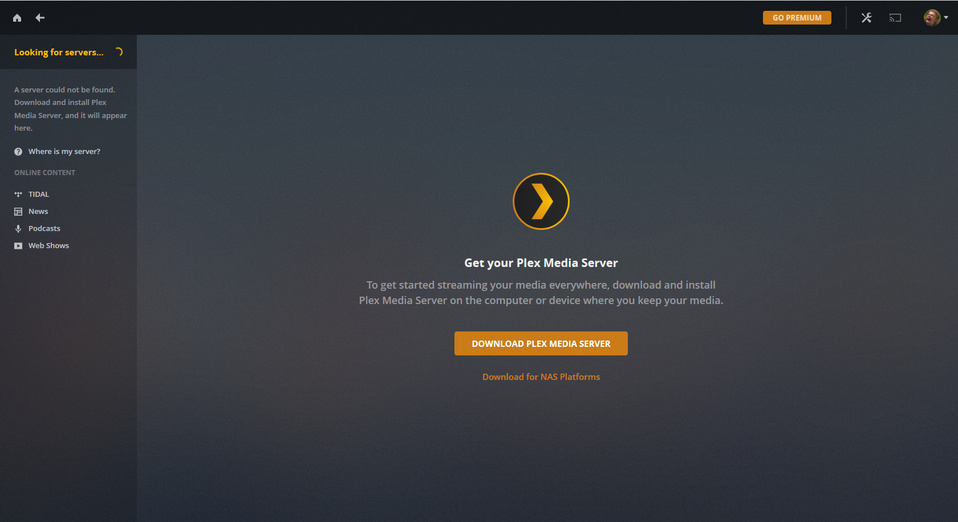Click the back arrow icon
Viewport: 958px width, 522px height.
pos(40,18)
